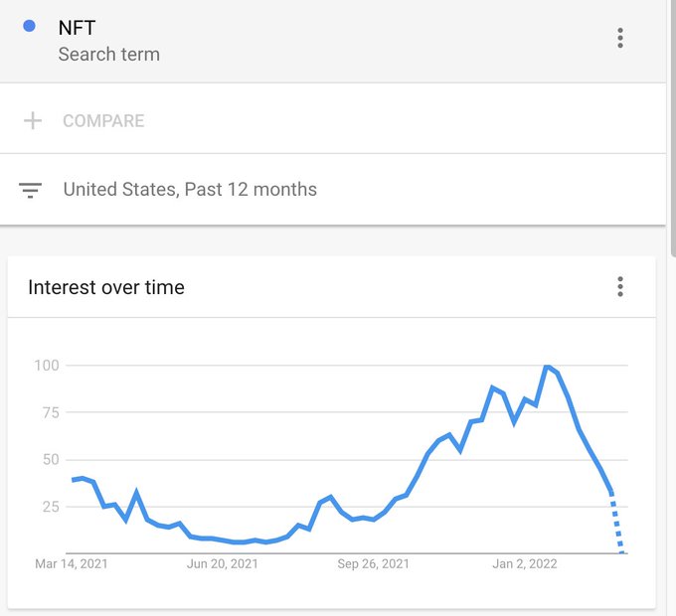676x616 pixels.
Task: Click the Mar 14, 2021 axis label
Action: pos(72,564)
